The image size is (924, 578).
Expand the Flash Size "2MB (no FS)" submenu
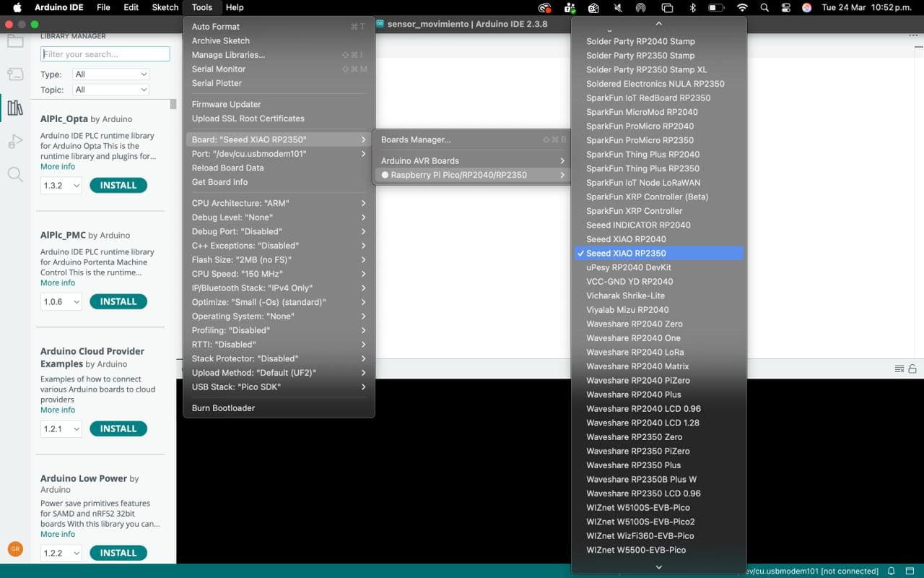[x=279, y=260]
